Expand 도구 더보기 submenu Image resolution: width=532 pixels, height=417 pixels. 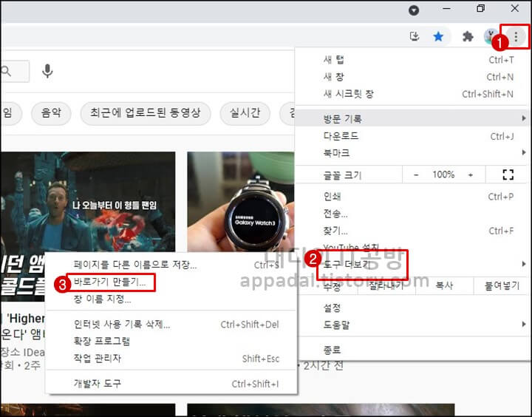point(412,264)
